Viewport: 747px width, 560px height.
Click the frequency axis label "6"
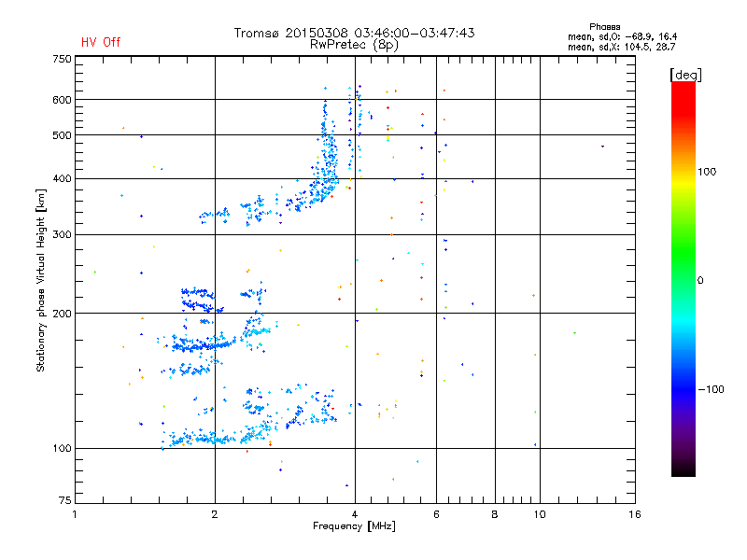[436, 514]
